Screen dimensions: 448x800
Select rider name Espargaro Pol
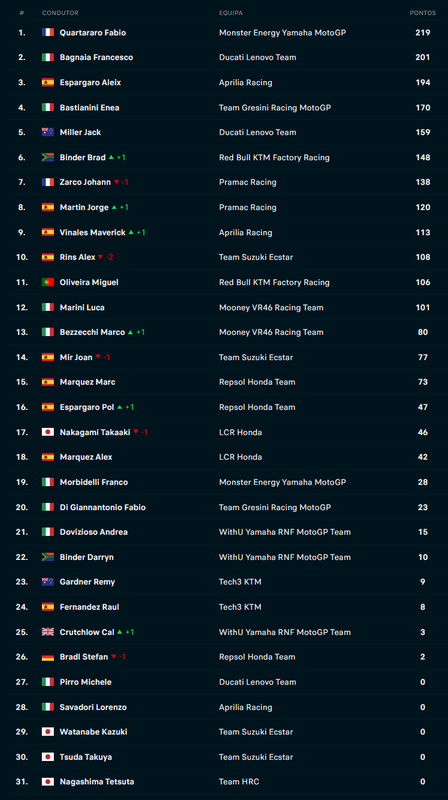[87, 407]
